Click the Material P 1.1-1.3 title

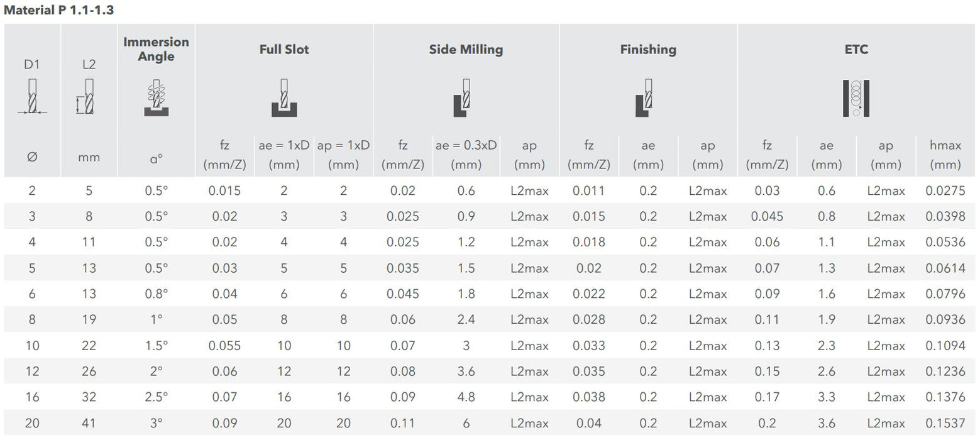(x=59, y=10)
